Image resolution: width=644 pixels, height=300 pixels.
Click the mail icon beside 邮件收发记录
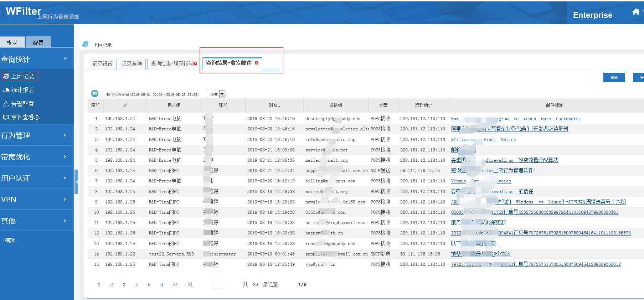(95, 93)
